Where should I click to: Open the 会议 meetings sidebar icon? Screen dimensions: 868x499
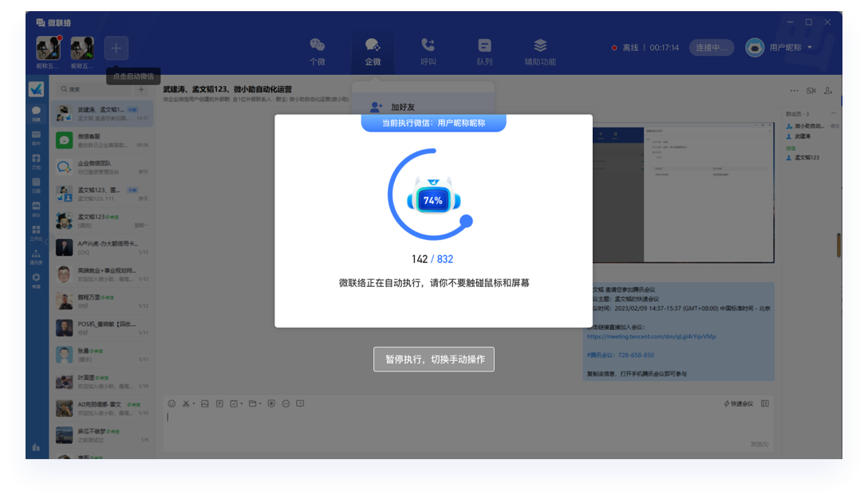[36, 209]
